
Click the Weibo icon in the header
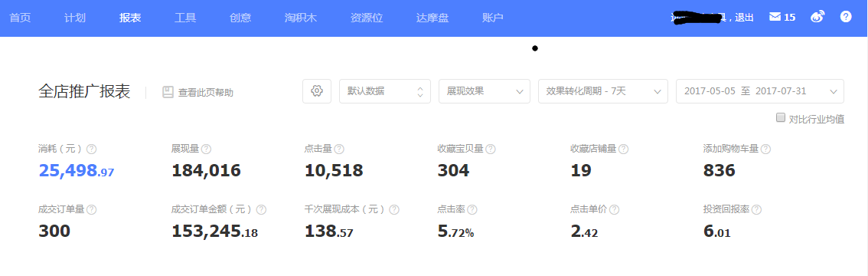(x=817, y=17)
